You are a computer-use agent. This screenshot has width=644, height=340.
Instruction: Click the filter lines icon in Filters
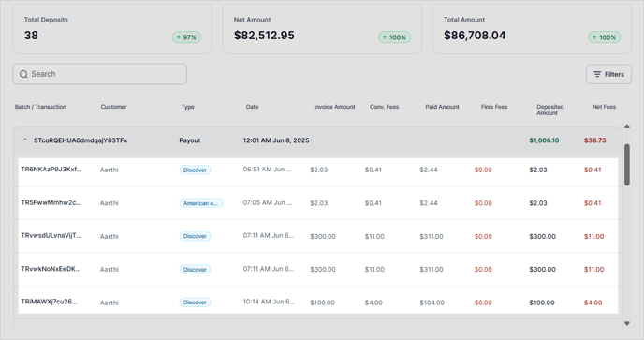point(597,74)
